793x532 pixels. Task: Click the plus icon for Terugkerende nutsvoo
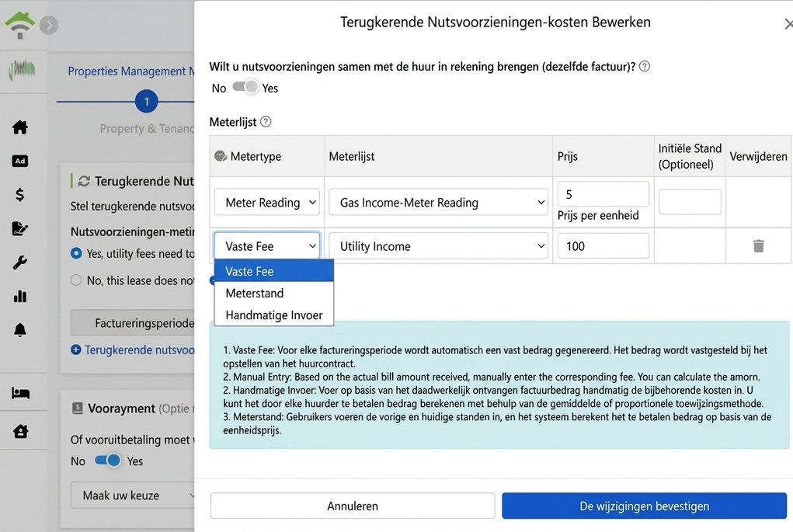(x=76, y=349)
